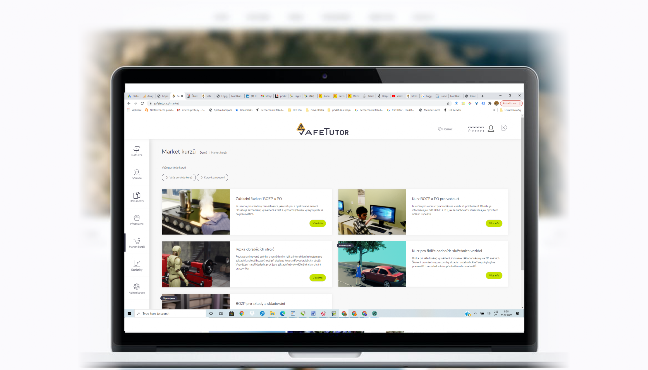
Task: Select the highlighted active item in left sidebar
Action: [137, 242]
